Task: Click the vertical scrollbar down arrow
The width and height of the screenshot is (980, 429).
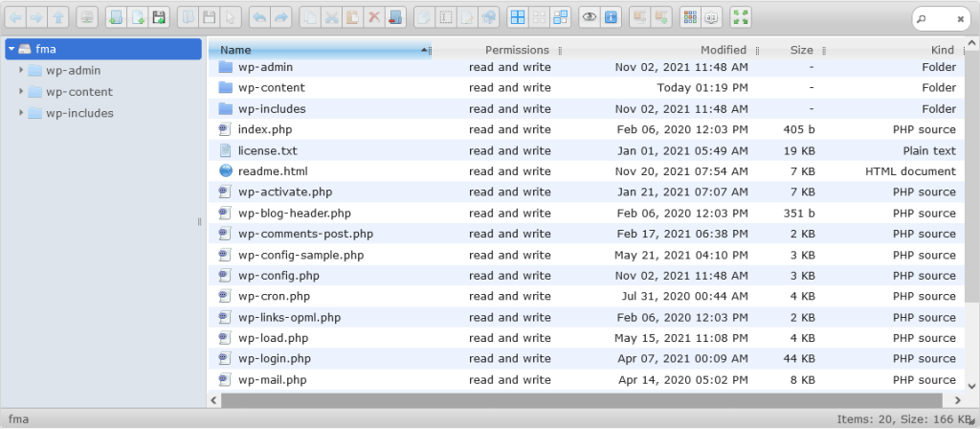Action: pyautogui.click(x=972, y=386)
